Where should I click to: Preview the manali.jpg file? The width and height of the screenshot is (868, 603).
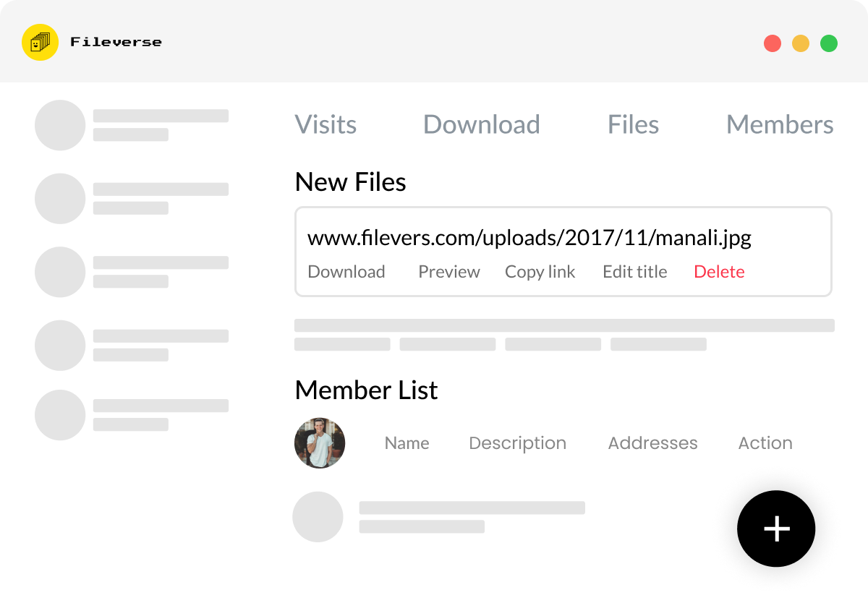(x=448, y=272)
